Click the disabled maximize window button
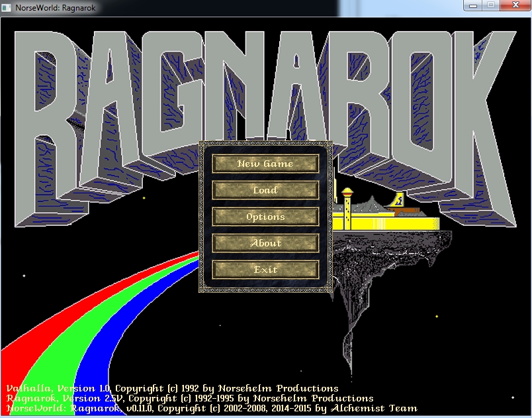 (490, 5)
